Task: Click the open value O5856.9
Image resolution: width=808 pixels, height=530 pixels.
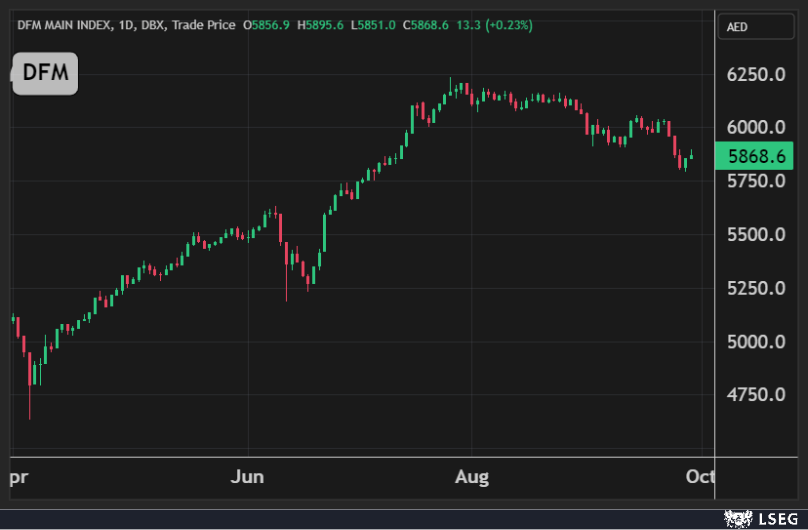Action: [266, 24]
